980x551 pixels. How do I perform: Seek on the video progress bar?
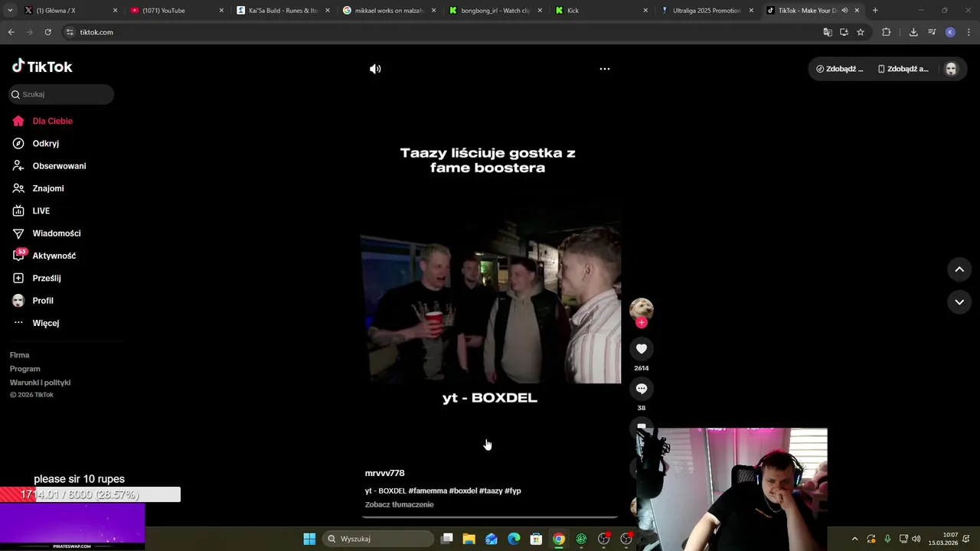[490, 517]
